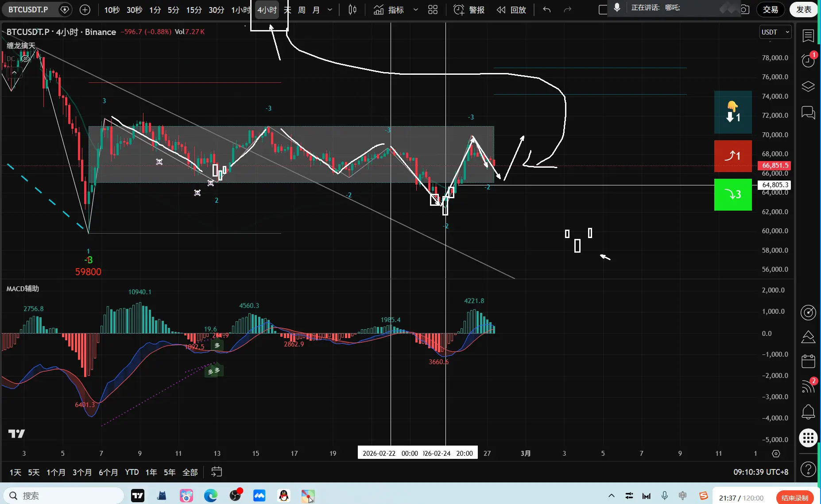Open the target icon in right sidebar
Viewport: 821px width, 504px height.
(808, 312)
